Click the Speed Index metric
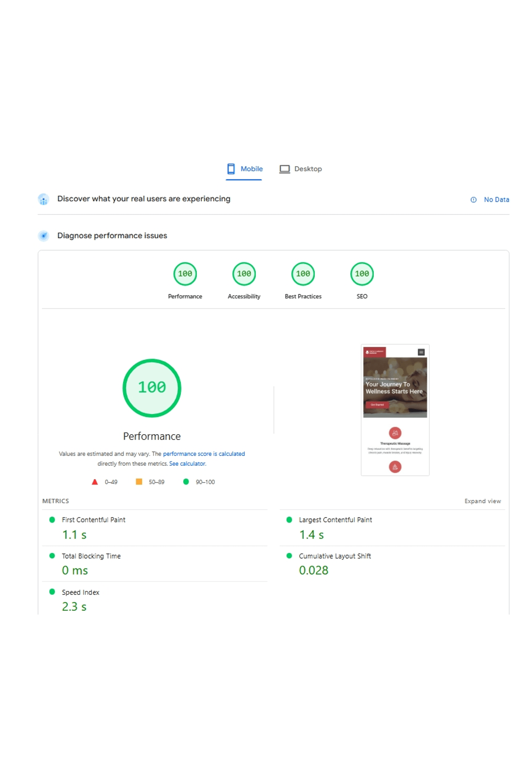 pos(80,593)
